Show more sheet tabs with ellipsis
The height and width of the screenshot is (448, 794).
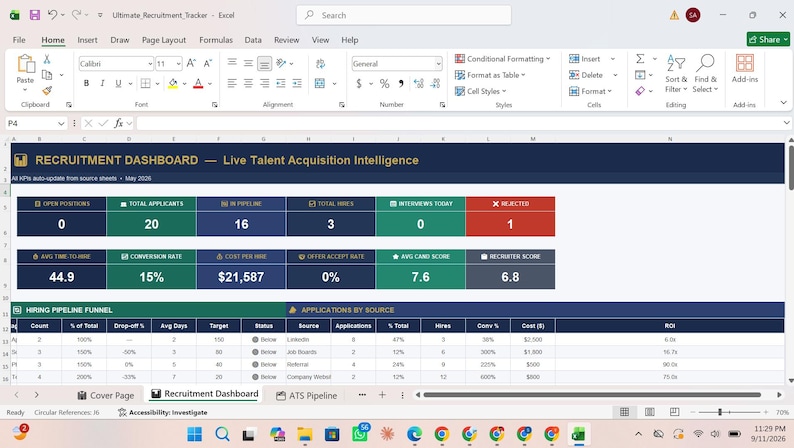[x=362, y=395]
